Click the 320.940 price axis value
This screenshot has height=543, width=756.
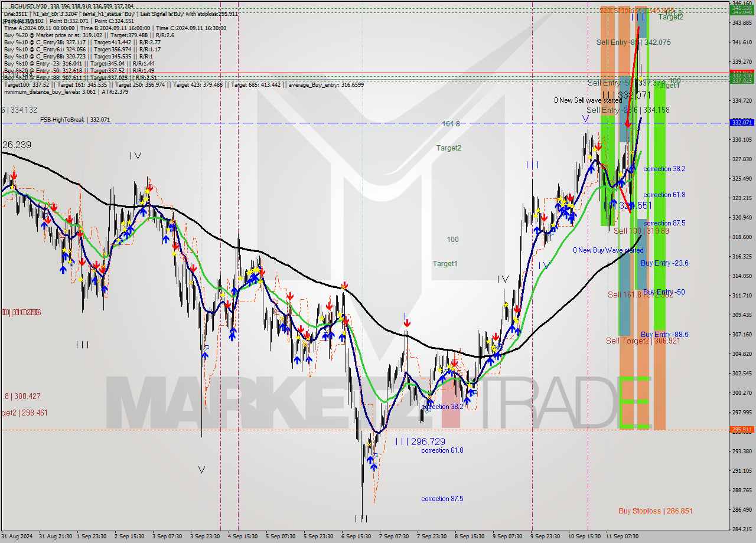point(742,218)
